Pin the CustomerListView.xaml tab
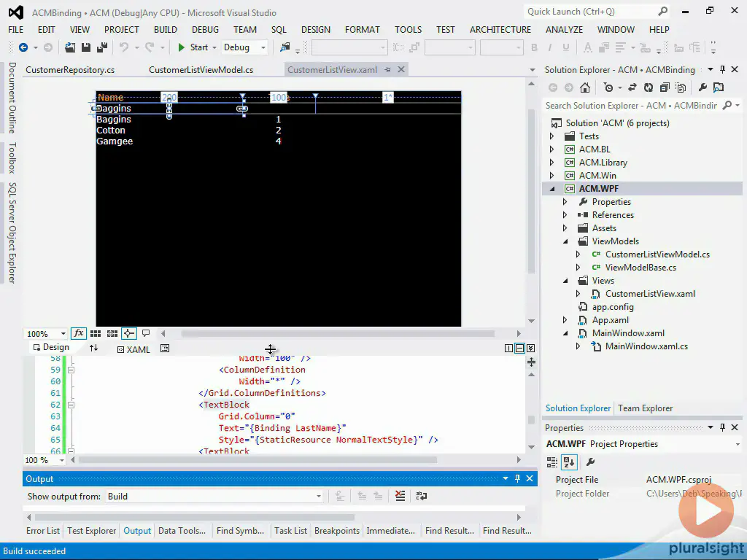The image size is (747, 560). point(388,69)
